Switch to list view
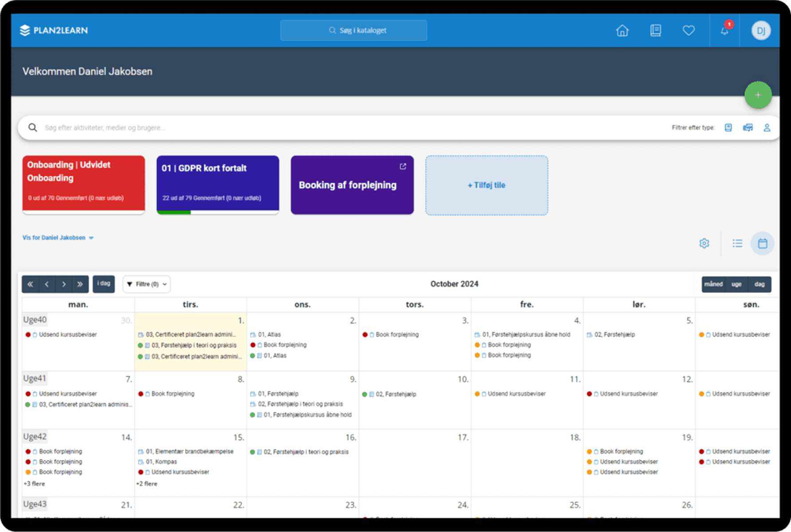Image resolution: width=791 pixels, height=532 pixels. click(x=737, y=243)
